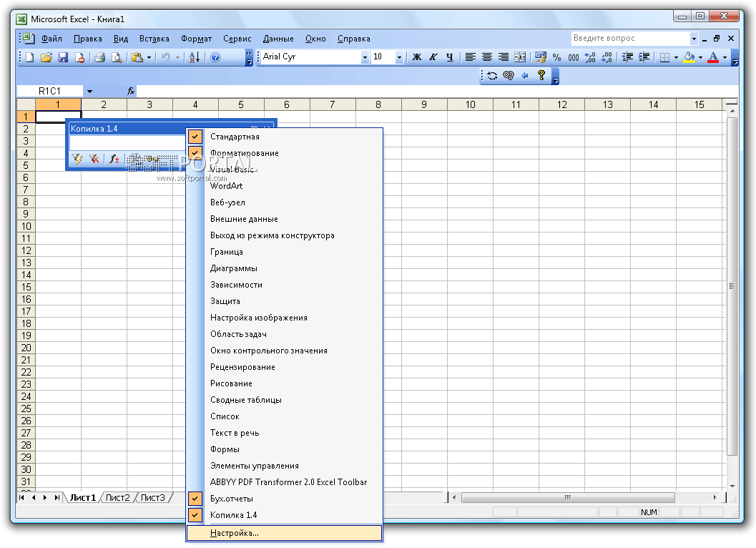Click the gears settings icon in small toolbar

pyautogui.click(x=509, y=76)
